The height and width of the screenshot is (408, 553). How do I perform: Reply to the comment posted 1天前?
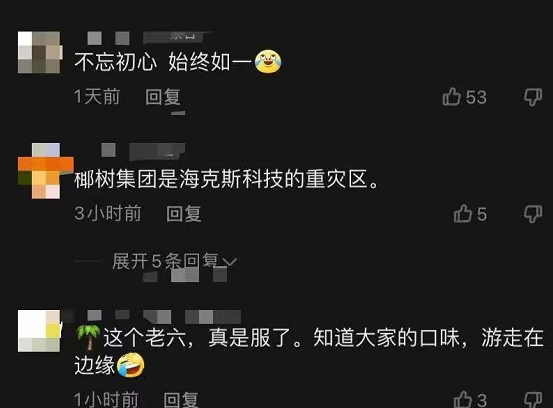tap(163, 97)
